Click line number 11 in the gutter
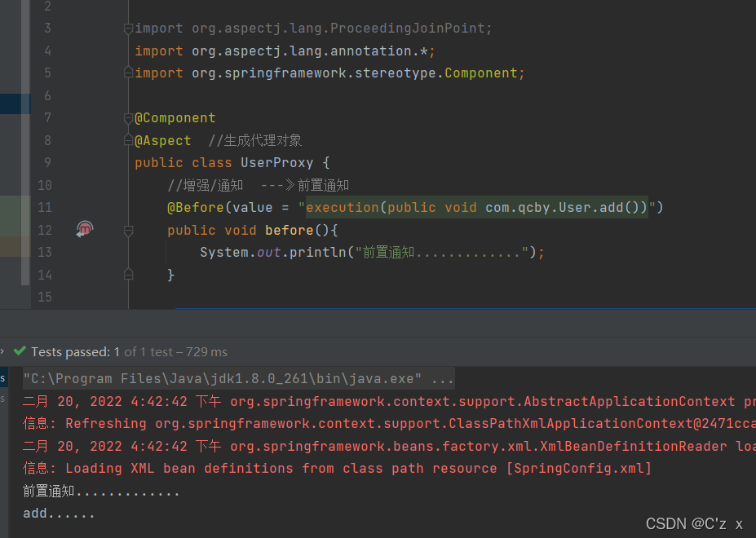The height and width of the screenshot is (538, 756). point(45,208)
